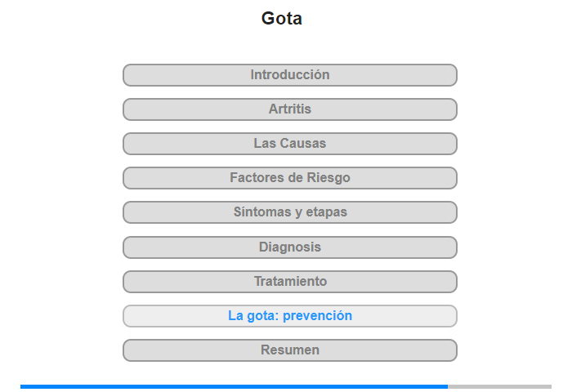
Task: Select the Artritis button
Action: coord(289,109)
